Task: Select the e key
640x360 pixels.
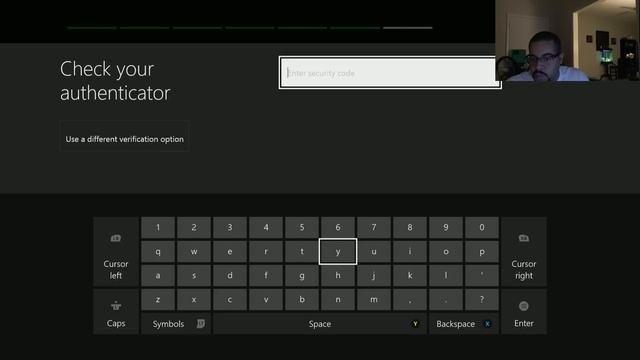Action: (230, 251)
